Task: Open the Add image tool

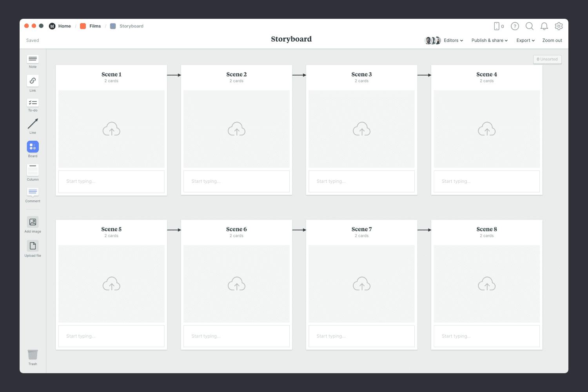Action: pos(33,223)
